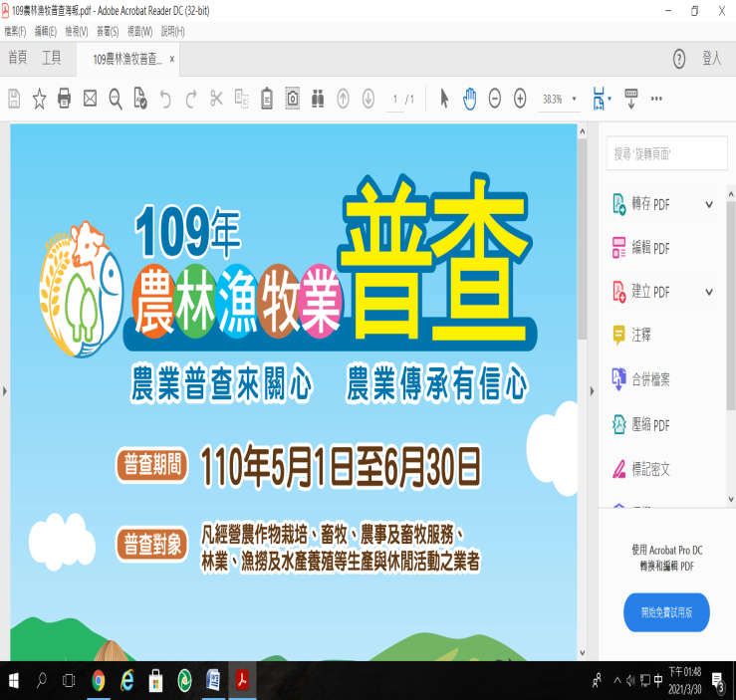Click 登入 to sign in
The width and height of the screenshot is (736, 700).
tap(711, 59)
